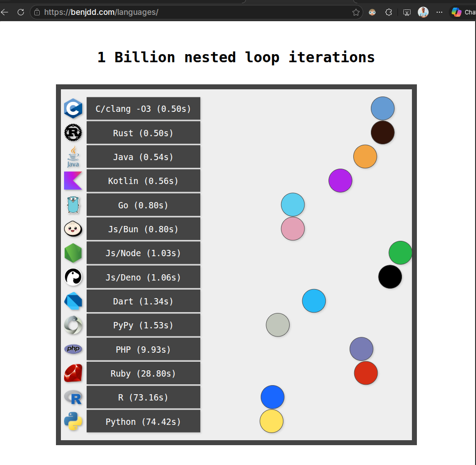This screenshot has height=465, width=476.
Task: Select the Dart logo icon
Action: (73, 301)
